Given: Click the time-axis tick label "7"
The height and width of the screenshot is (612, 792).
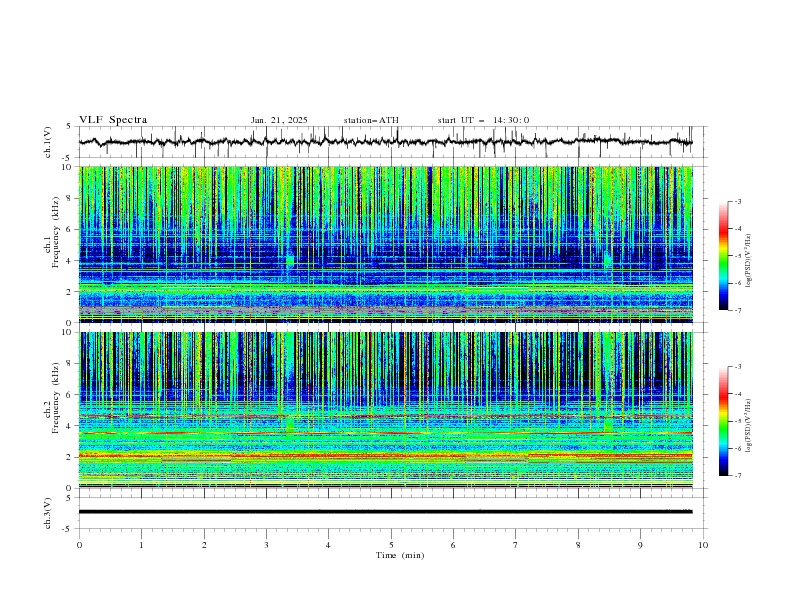Looking at the screenshot, I should [516, 545].
